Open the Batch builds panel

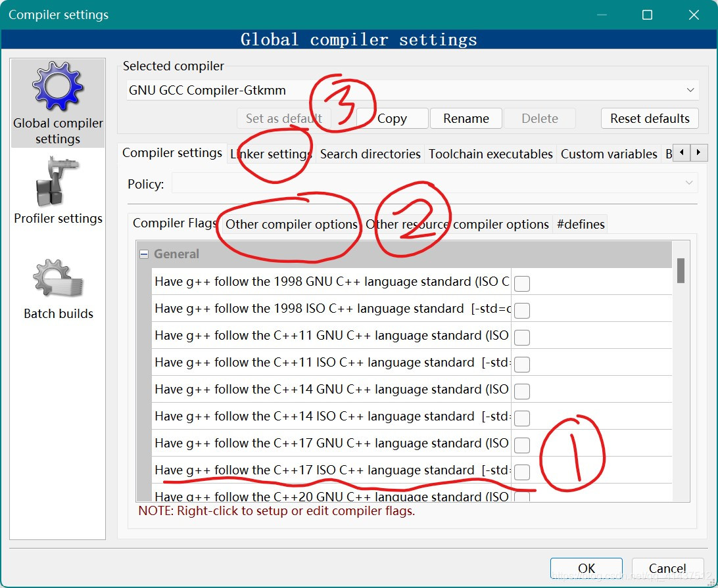(x=57, y=287)
